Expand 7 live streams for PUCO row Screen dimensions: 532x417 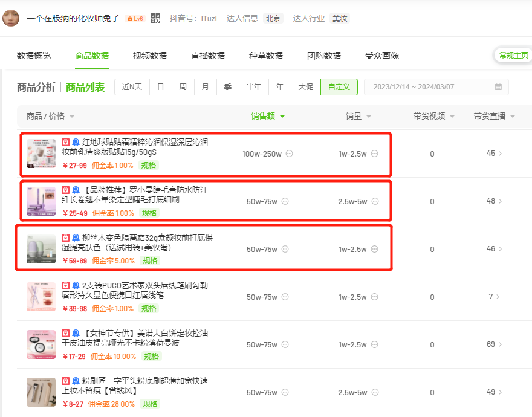[x=494, y=297]
